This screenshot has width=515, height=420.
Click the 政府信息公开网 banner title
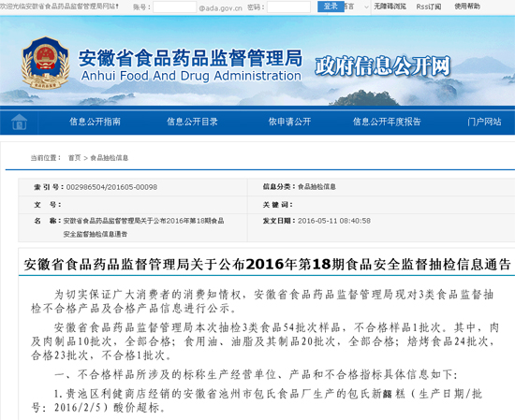(382, 66)
